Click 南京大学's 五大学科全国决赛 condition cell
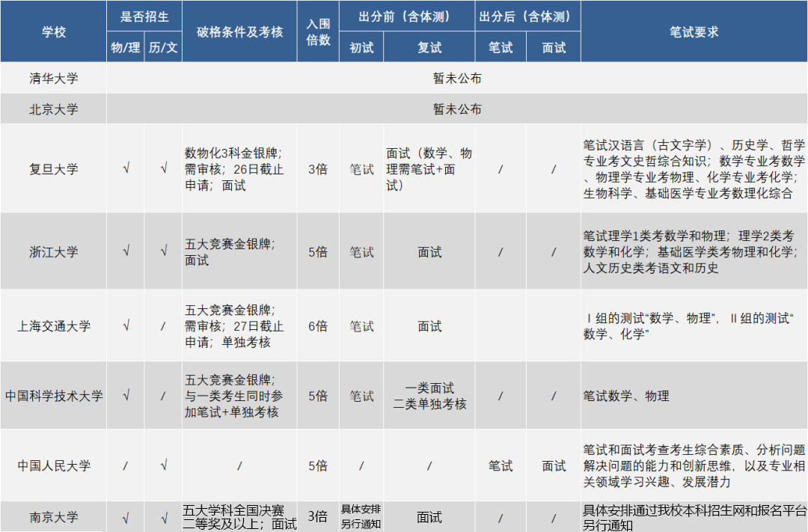The height and width of the screenshot is (532, 808). [x=239, y=517]
